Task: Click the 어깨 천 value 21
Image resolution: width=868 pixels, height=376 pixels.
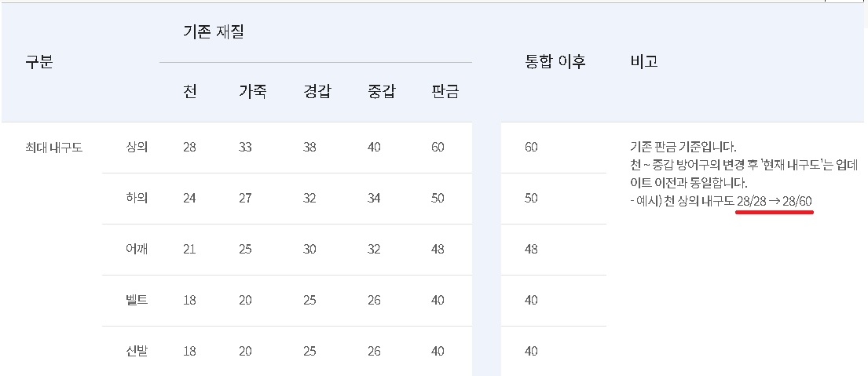Action: pos(189,249)
